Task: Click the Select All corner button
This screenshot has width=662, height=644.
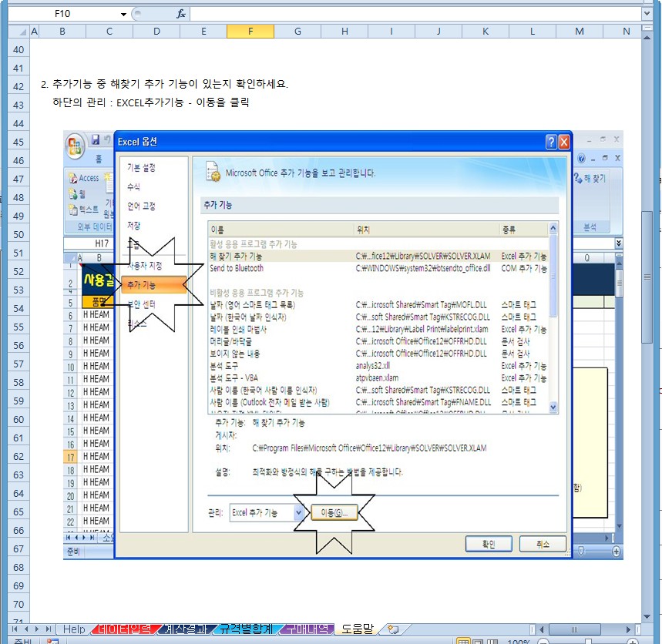Action: [18, 32]
